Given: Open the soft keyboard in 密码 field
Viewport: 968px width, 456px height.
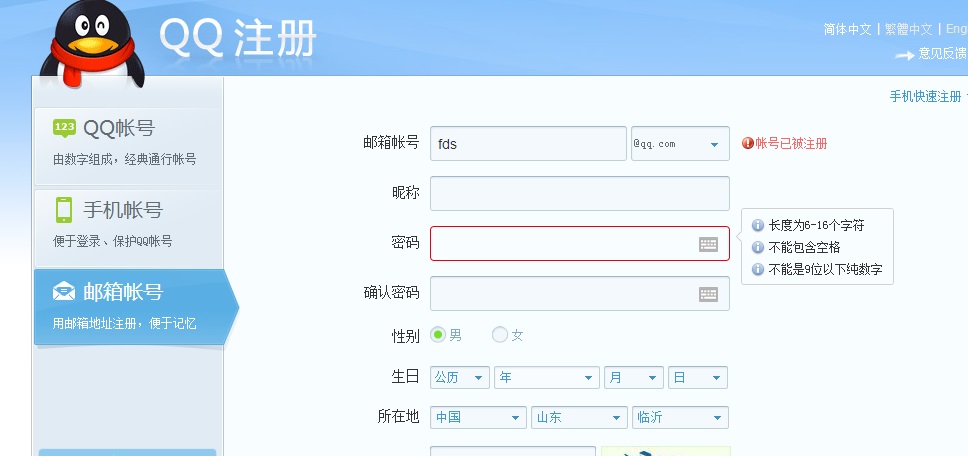Looking at the screenshot, I should point(708,244).
